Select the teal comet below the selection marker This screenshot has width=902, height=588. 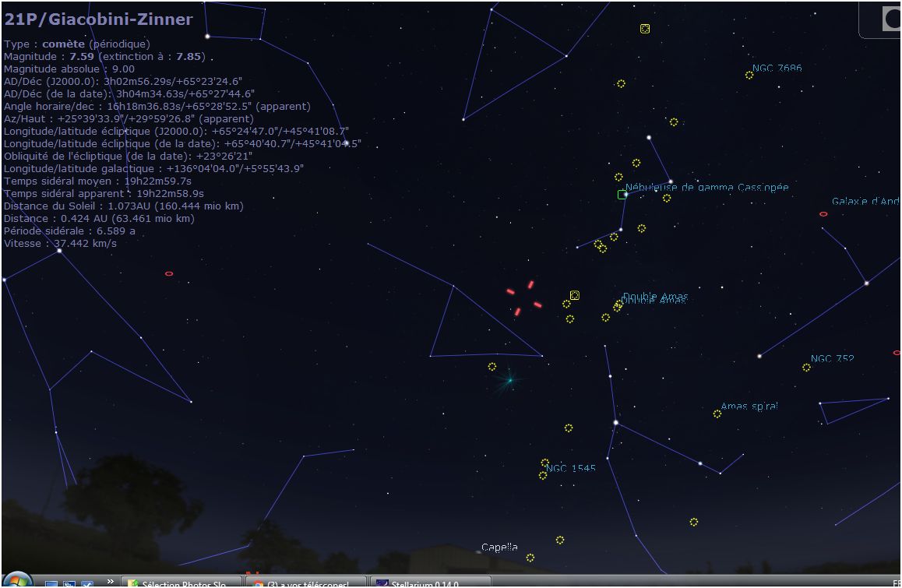click(510, 380)
